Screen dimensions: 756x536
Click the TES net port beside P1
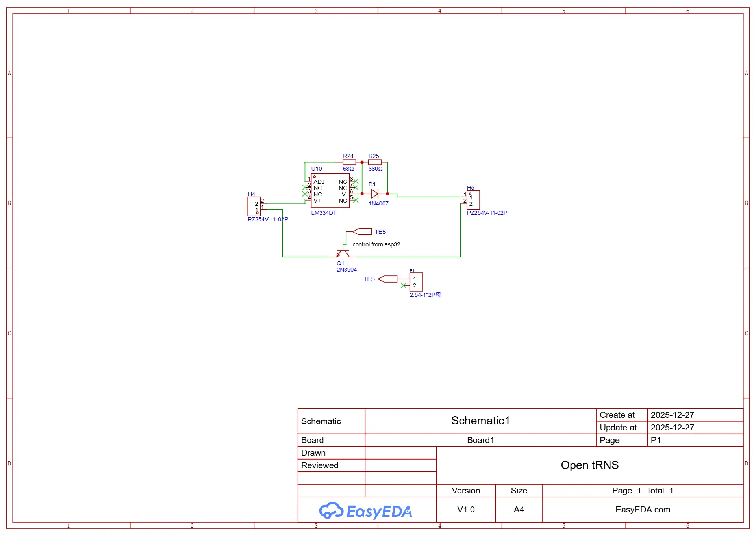pyautogui.click(x=387, y=279)
